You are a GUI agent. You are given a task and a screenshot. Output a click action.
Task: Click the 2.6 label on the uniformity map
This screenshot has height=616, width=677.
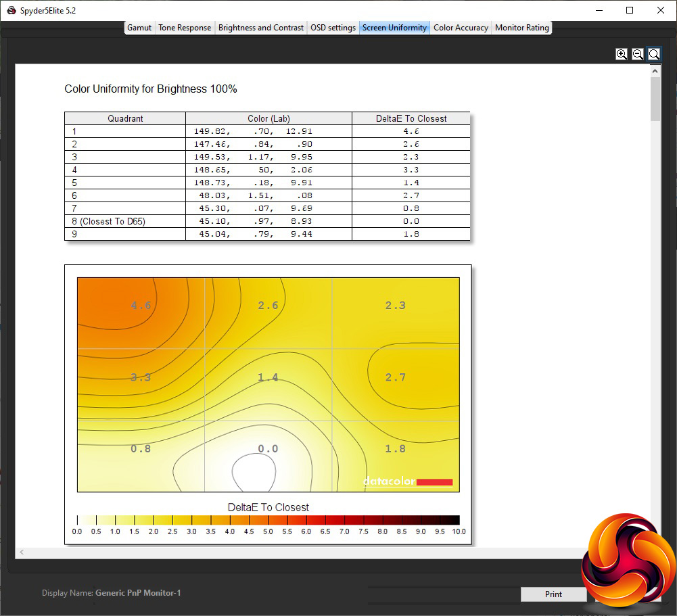[268, 306]
